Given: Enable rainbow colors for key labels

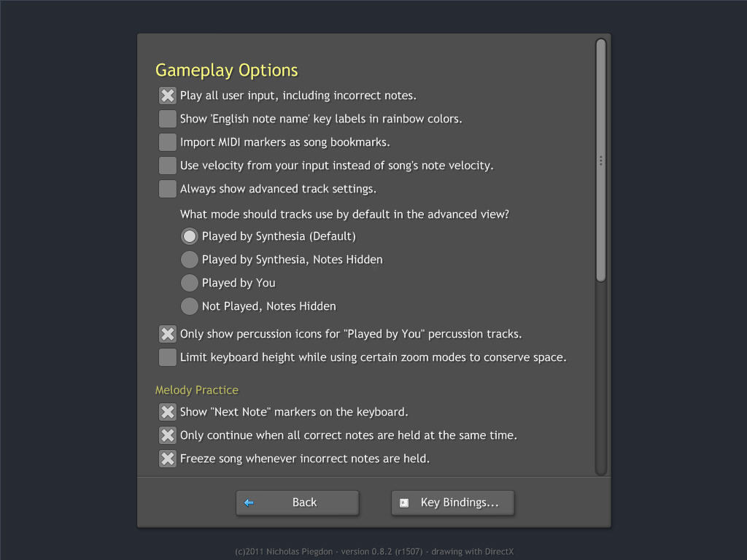Looking at the screenshot, I should tap(168, 119).
